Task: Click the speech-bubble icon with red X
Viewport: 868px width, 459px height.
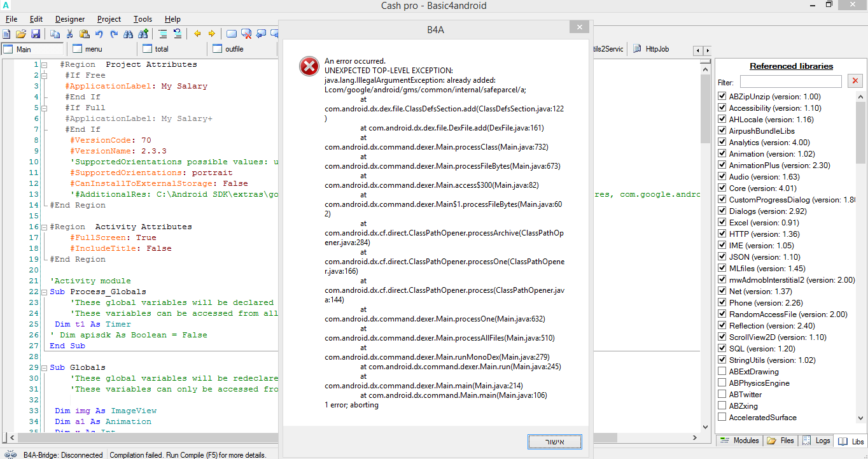Action: tap(246, 34)
